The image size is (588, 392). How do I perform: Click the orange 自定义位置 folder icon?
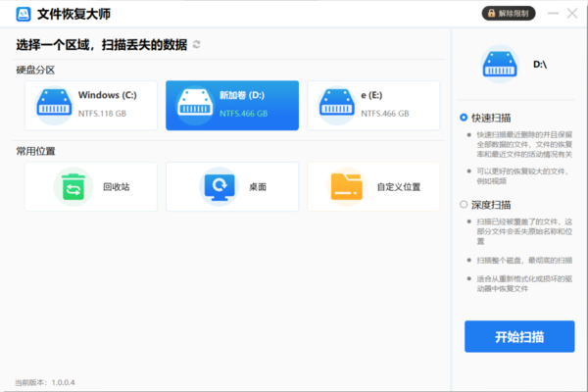347,187
